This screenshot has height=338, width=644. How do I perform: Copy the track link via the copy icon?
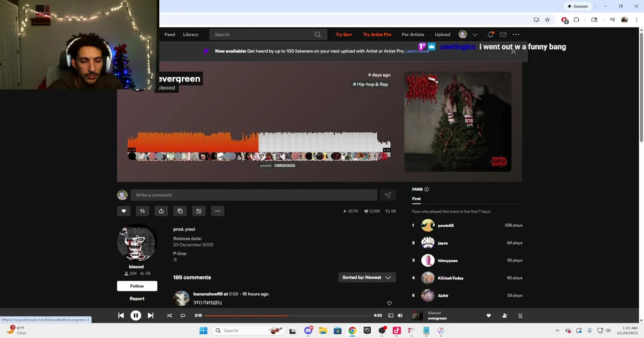[180, 211]
